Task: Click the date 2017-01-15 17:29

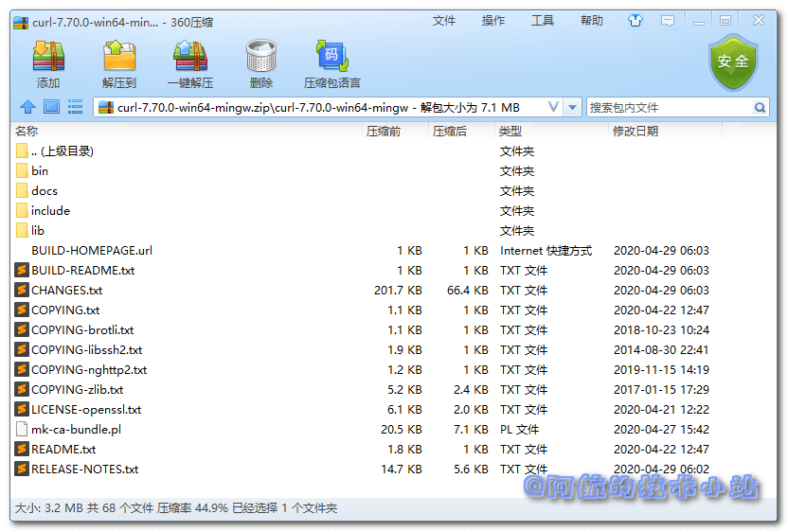Action: pos(661,389)
